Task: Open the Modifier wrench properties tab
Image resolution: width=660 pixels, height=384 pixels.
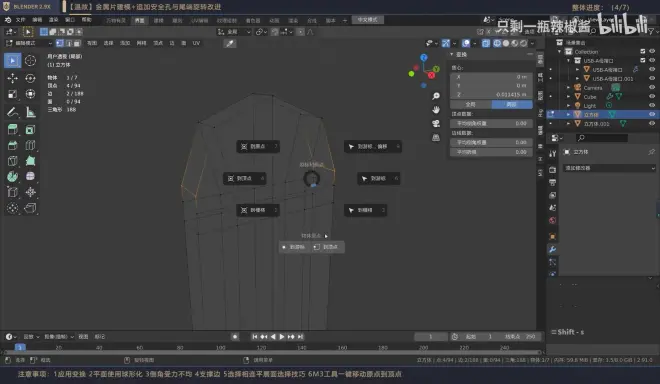Action: click(553, 249)
